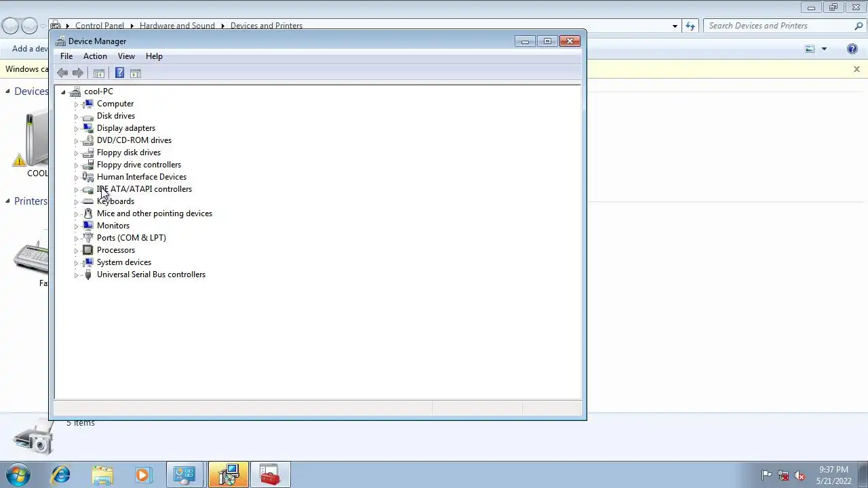Click Hardware and Sound breadcrumb
Image resolution: width=868 pixels, height=488 pixels.
(x=177, y=26)
